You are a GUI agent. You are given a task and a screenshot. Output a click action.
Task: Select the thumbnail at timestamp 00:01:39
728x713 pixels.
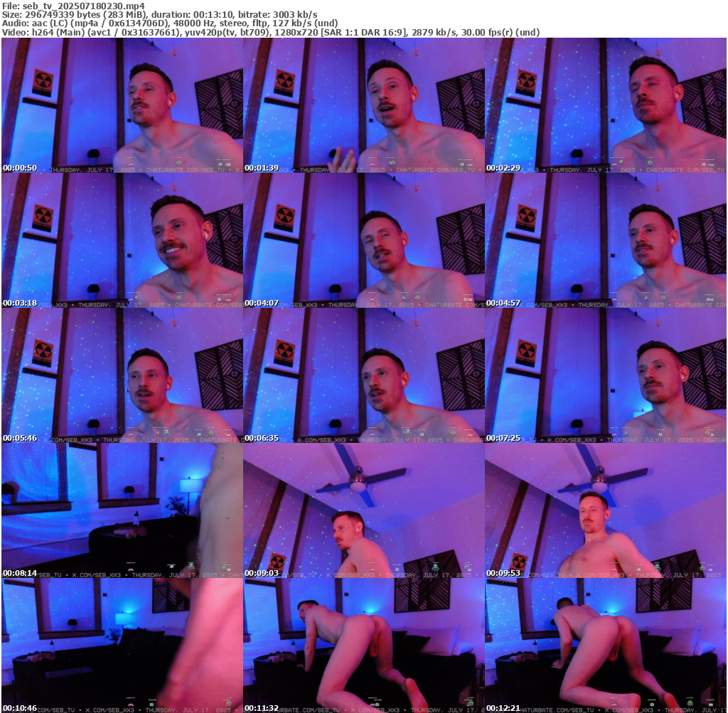(364, 105)
